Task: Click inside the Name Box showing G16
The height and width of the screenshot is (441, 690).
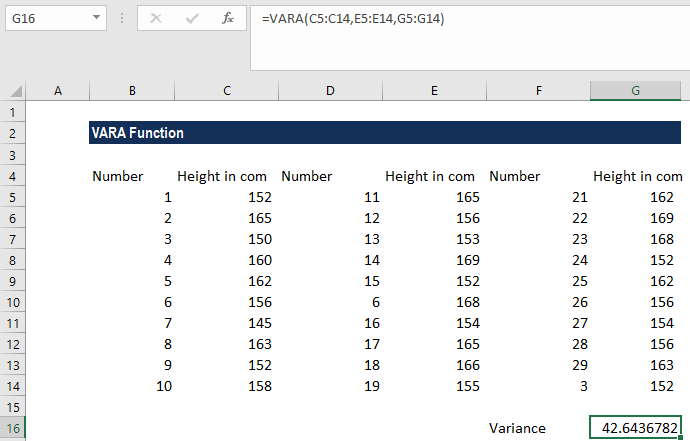Action: tap(45, 18)
